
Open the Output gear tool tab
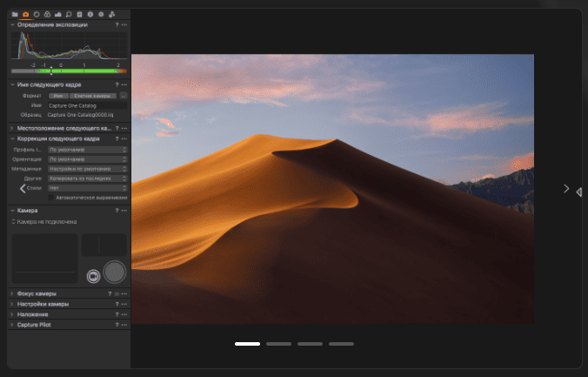(101, 14)
